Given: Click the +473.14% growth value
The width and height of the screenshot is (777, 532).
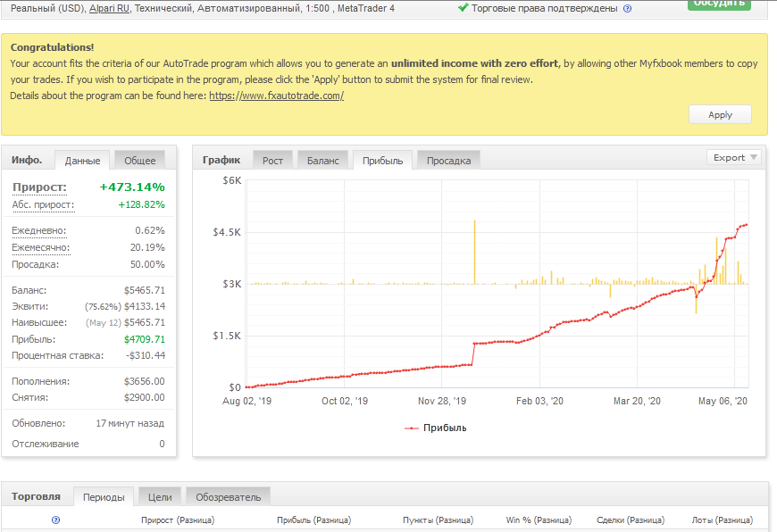Looking at the screenshot, I should pos(132,187).
